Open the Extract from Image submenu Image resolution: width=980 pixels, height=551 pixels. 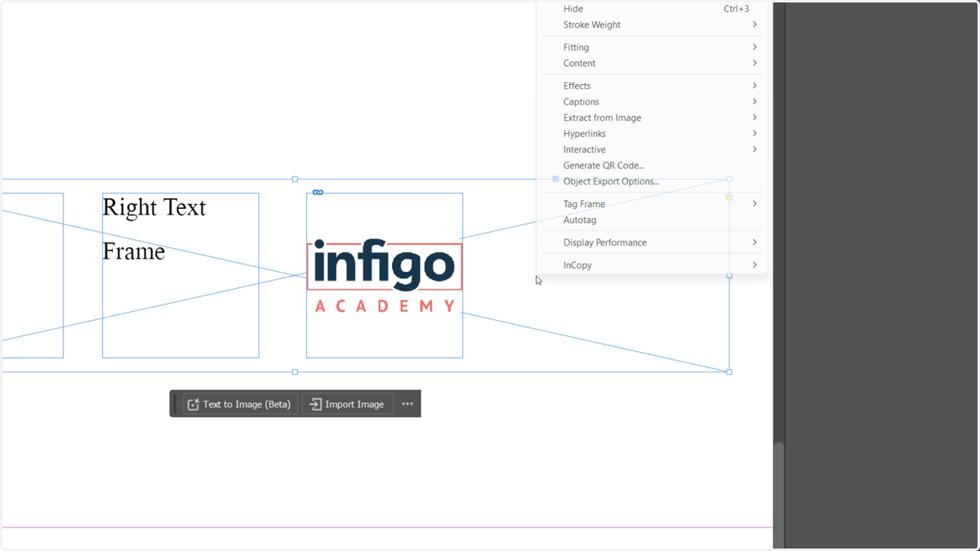coord(652,118)
